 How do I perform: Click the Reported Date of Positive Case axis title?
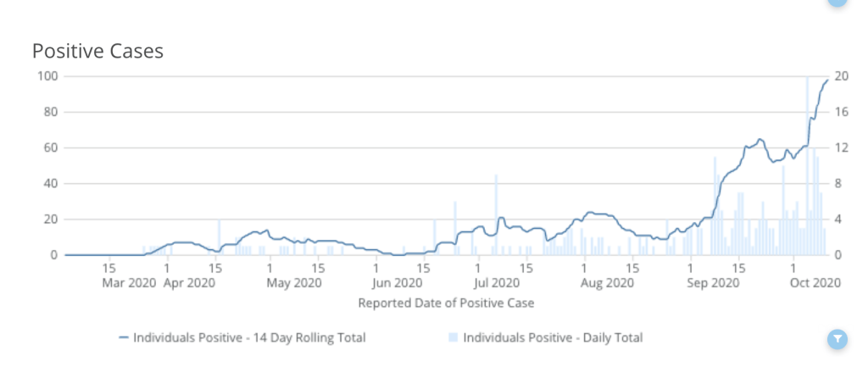446,303
